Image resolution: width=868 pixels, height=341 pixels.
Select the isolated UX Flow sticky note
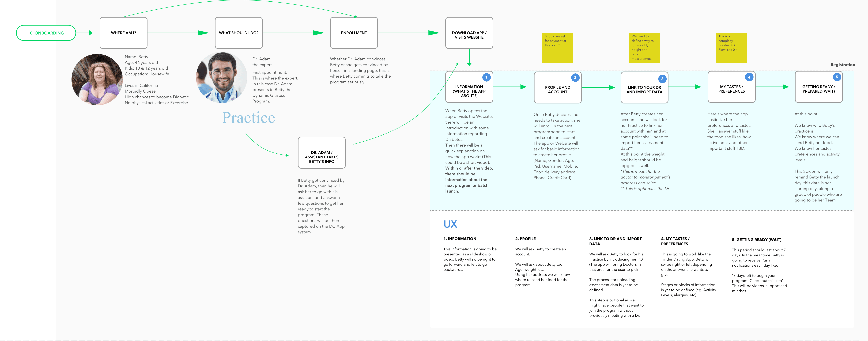[731, 48]
